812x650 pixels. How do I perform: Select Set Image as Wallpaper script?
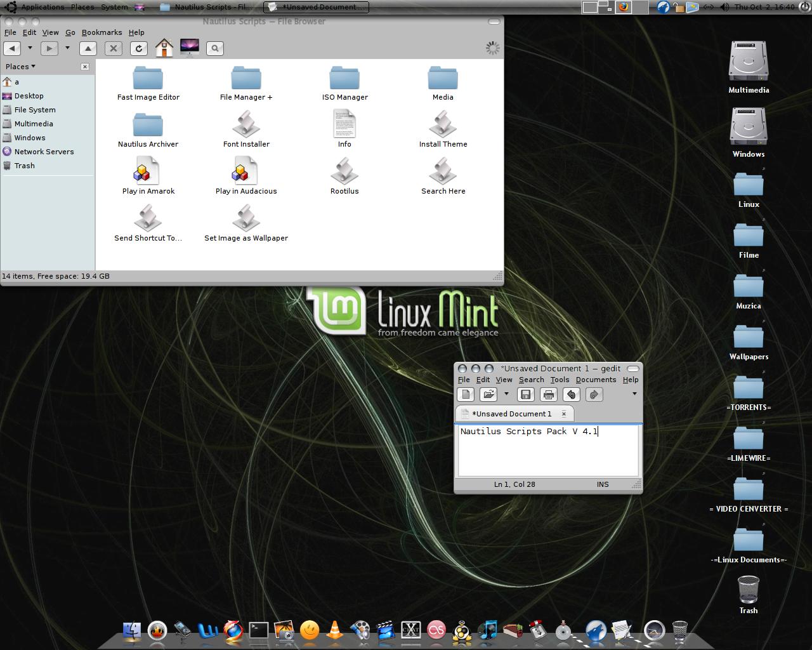click(x=246, y=223)
